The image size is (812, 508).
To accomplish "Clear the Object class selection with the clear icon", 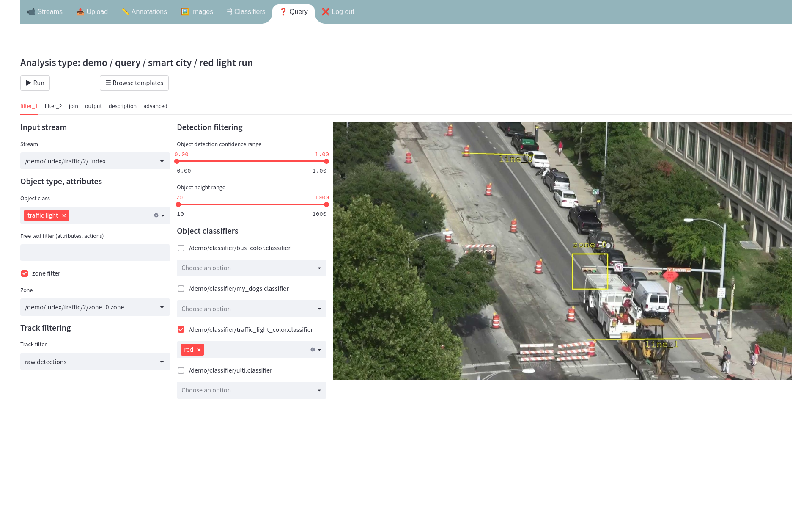I will [x=155, y=215].
